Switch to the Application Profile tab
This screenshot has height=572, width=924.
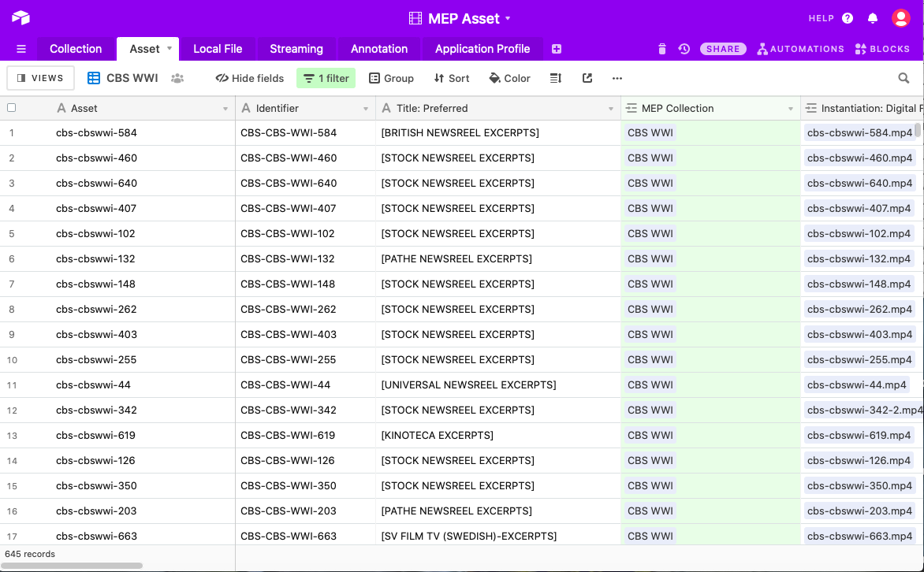click(x=482, y=49)
